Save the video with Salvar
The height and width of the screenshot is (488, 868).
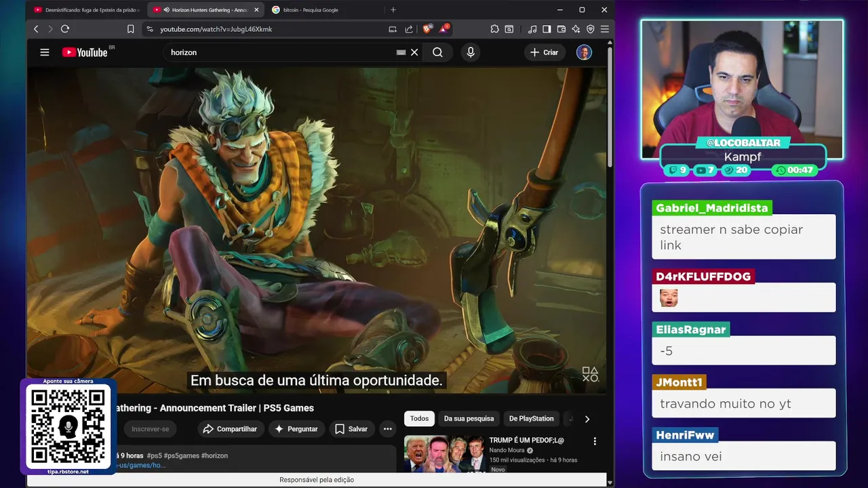351,429
